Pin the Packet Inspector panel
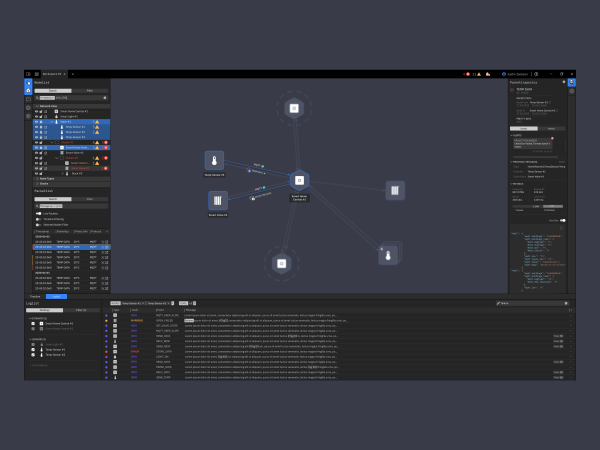This screenshot has width=600, height=450. pos(564,82)
